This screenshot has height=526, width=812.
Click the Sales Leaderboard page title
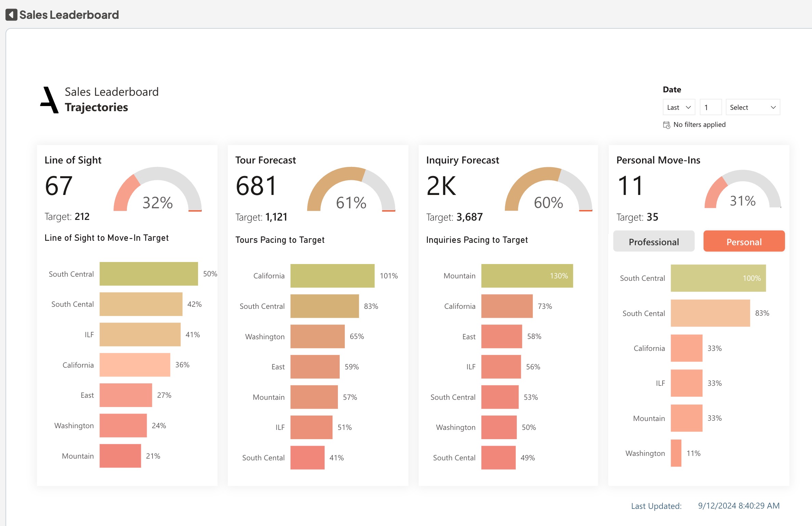tap(69, 15)
